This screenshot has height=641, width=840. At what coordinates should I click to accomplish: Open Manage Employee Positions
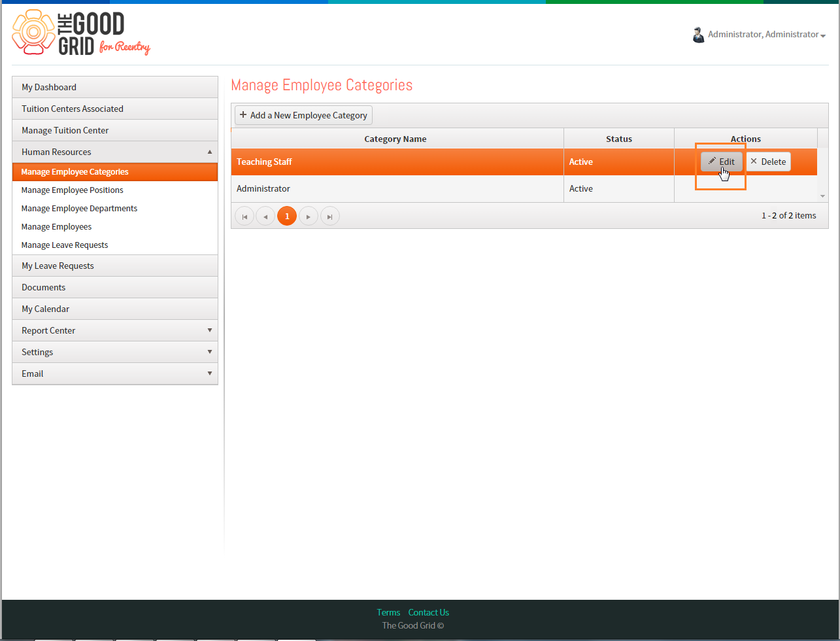coord(73,190)
